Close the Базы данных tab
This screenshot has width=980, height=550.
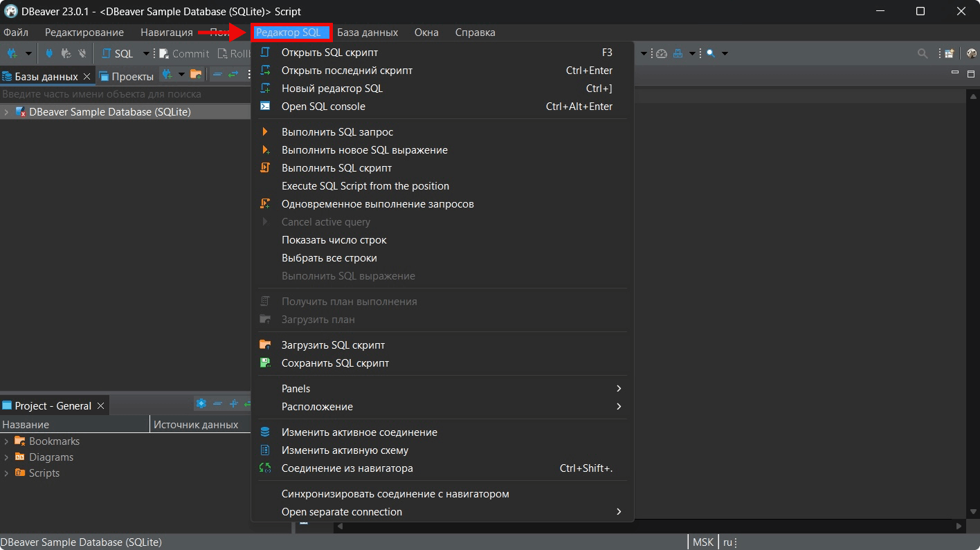(87, 76)
